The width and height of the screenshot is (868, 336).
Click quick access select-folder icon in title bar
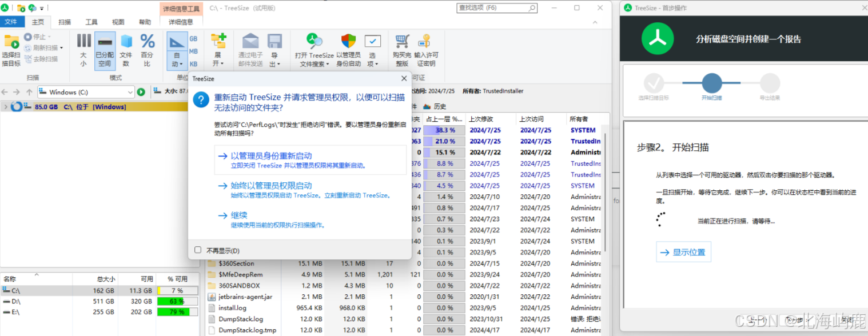click(21, 8)
